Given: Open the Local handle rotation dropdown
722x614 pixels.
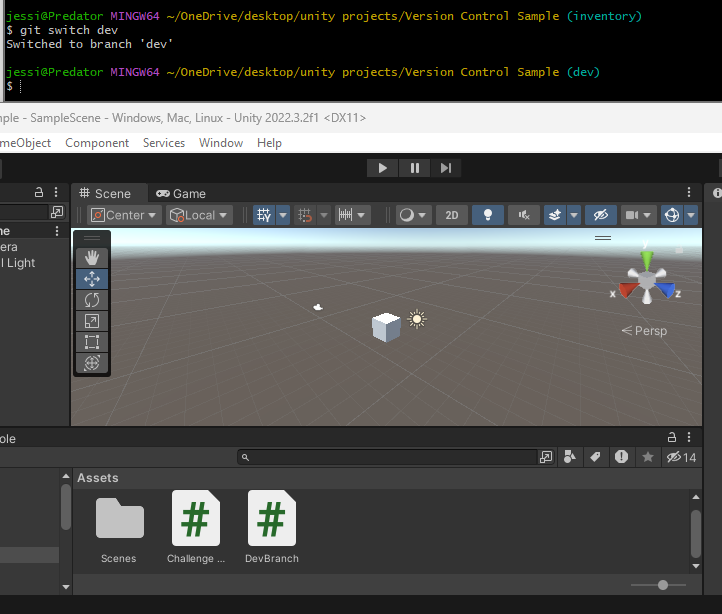Looking at the screenshot, I should (x=199, y=215).
